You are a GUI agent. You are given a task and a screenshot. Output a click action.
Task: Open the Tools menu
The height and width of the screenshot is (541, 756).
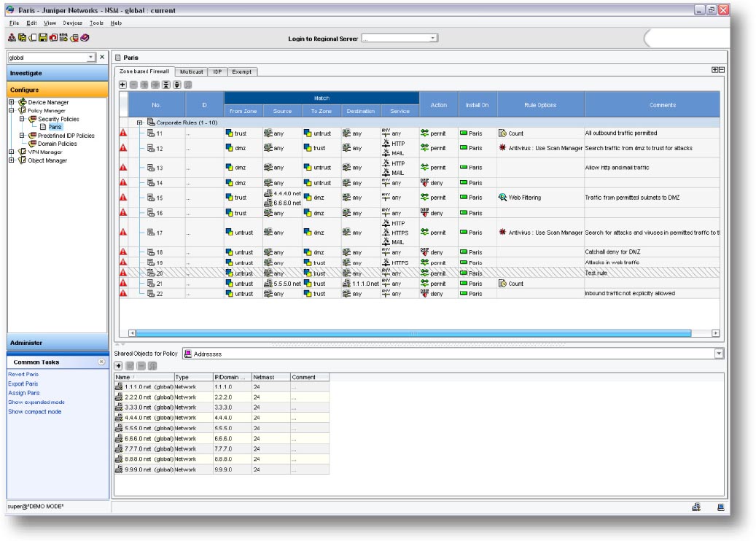[x=96, y=23]
